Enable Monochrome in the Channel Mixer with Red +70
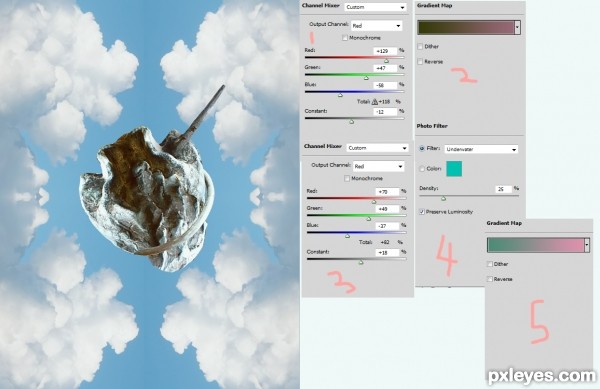The width and height of the screenshot is (600, 389). click(x=347, y=179)
